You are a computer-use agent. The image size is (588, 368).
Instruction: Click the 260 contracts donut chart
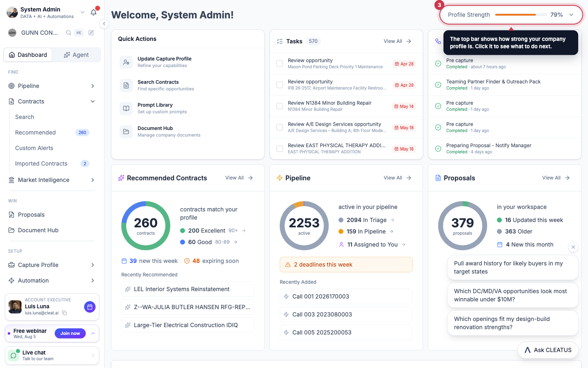(x=146, y=226)
